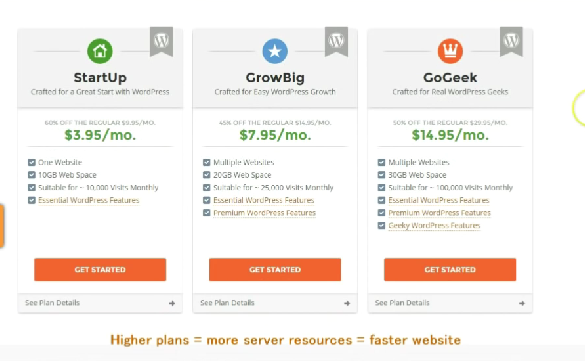The image size is (585, 361).
Task: Toggle the 20GB Web Space checkbox
Action: point(206,175)
